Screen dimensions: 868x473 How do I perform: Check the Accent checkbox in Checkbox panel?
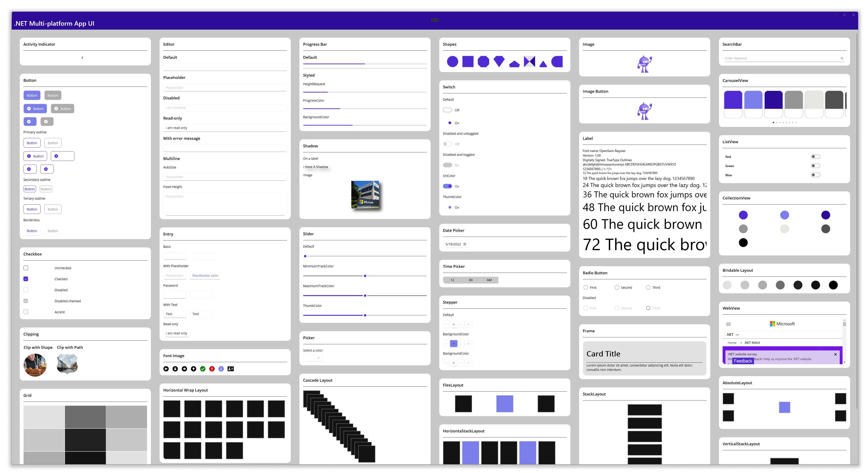click(x=26, y=312)
